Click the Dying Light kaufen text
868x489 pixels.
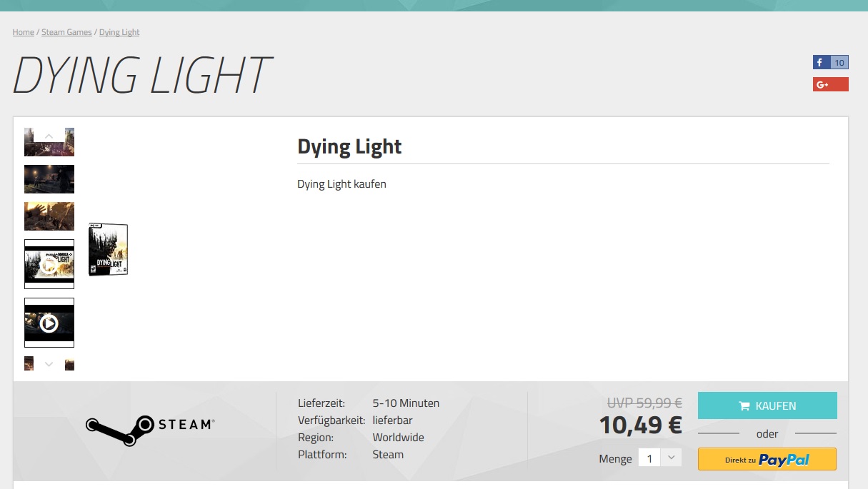click(341, 184)
